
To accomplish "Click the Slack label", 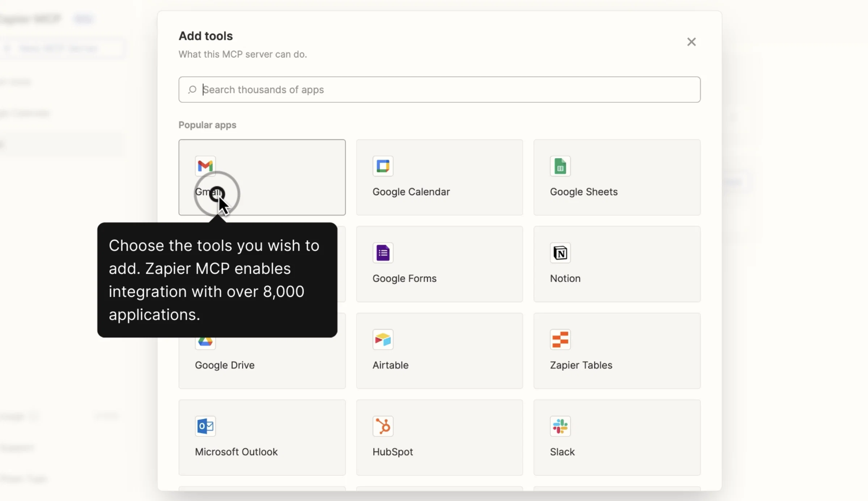I will (x=562, y=452).
